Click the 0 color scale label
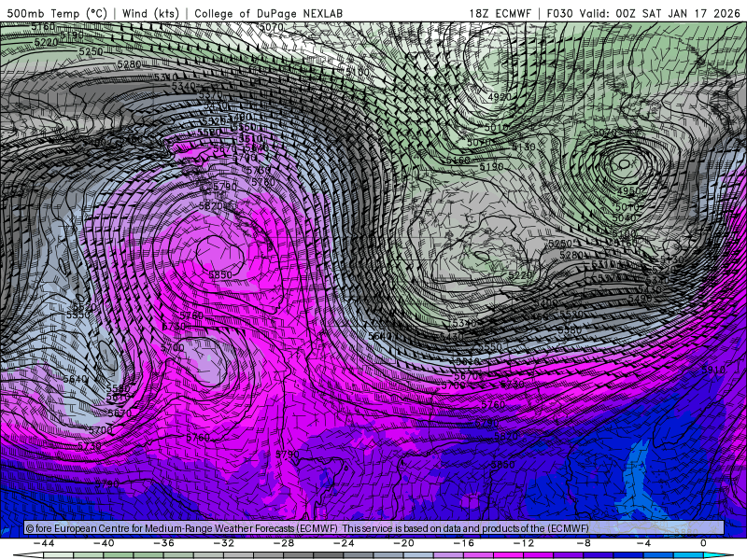 703,543
